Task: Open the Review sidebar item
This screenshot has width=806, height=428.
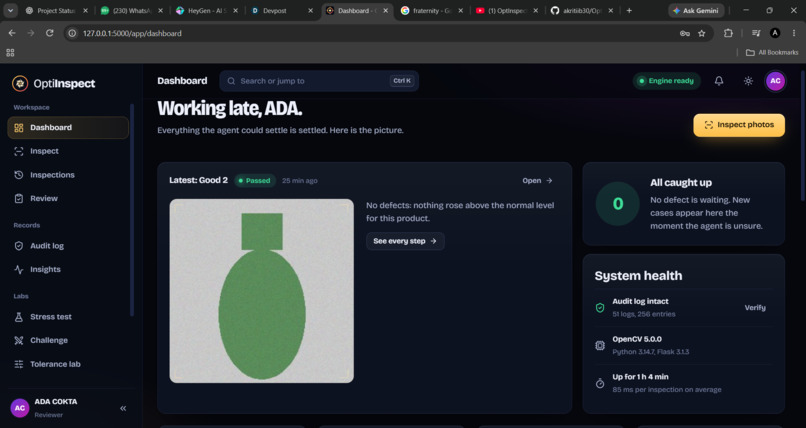Action: point(68,198)
